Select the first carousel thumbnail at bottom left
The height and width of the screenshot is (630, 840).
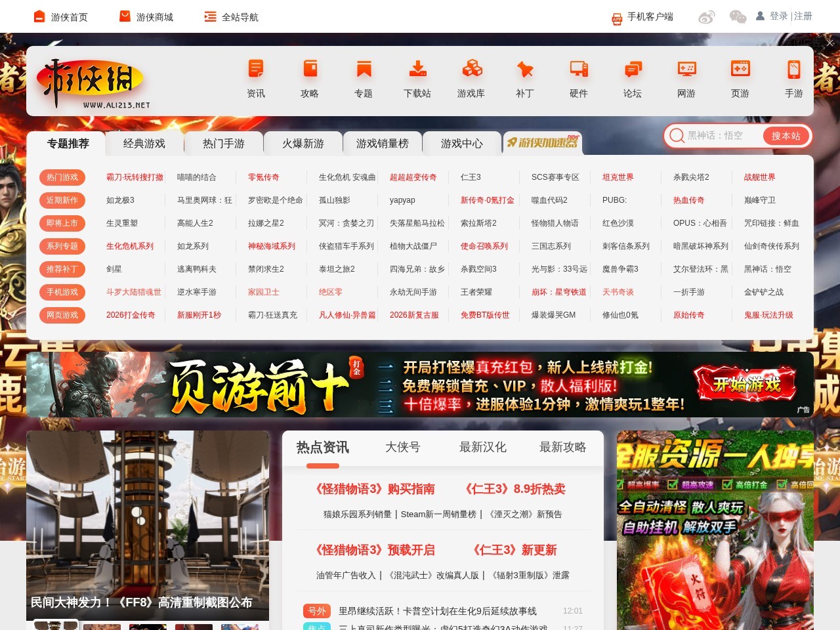pyautogui.click(x=55, y=625)
